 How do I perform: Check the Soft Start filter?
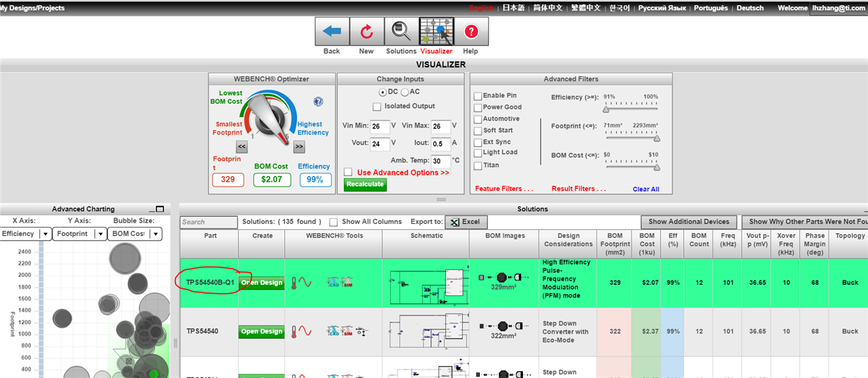tap(478, 131)
